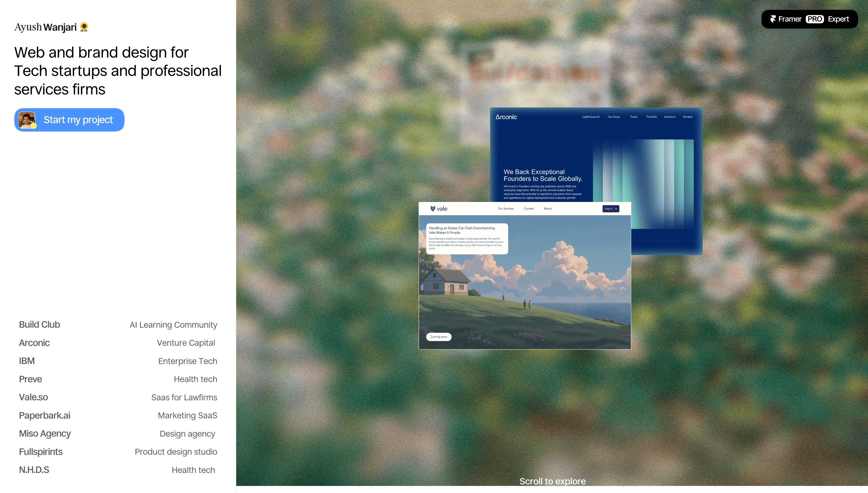
Task: Click the 'Scroll to explore' text
Action: coord(552,481)
